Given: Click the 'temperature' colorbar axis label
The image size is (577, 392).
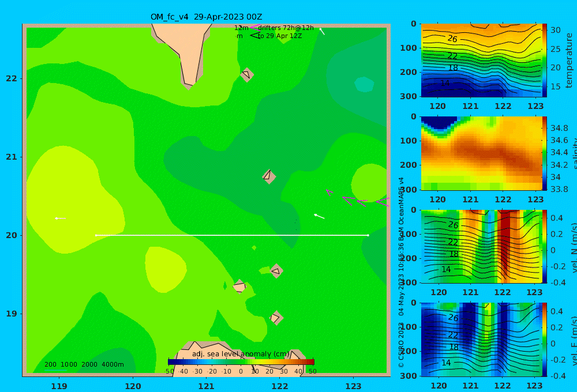Looking at the screenshot, I should (569, 61).
